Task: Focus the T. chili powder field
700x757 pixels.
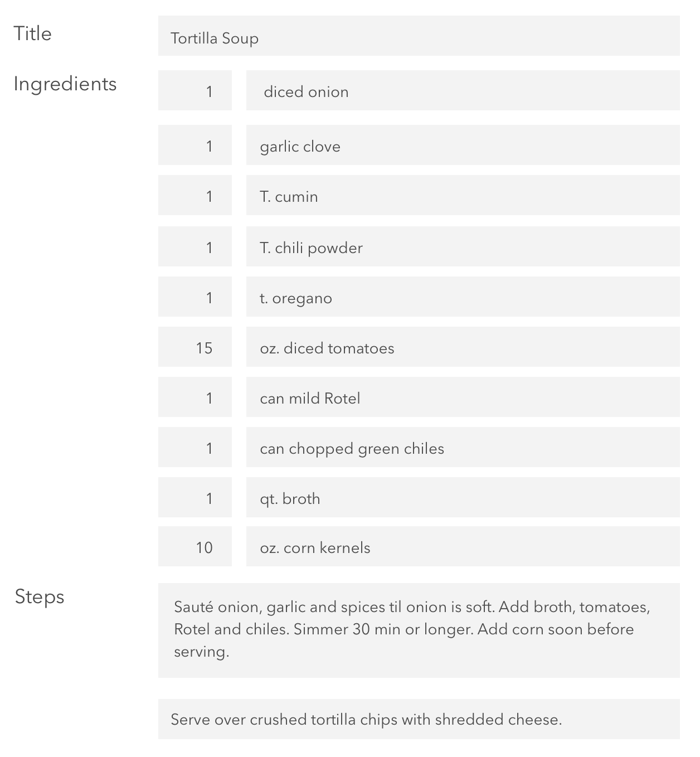Action: click(x=463, y=246)
